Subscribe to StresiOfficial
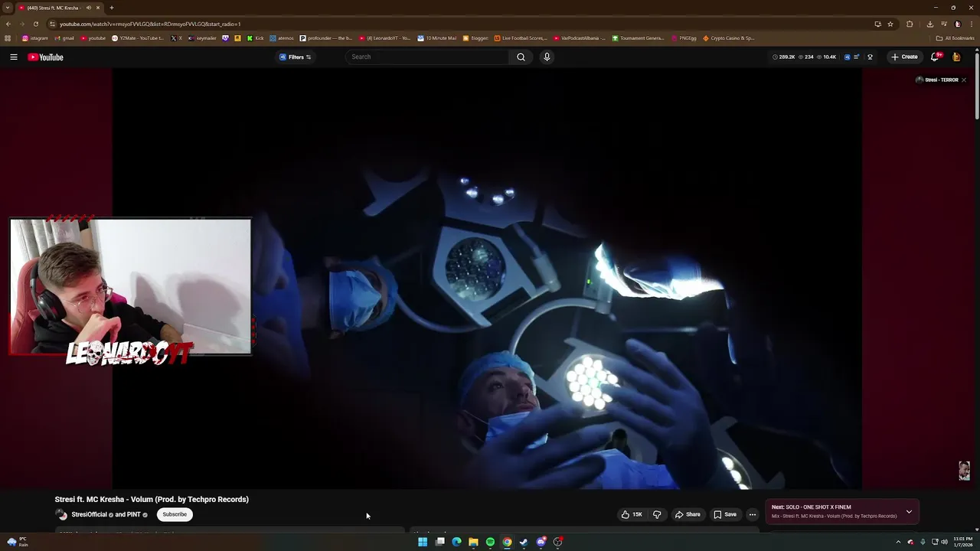 175,514
